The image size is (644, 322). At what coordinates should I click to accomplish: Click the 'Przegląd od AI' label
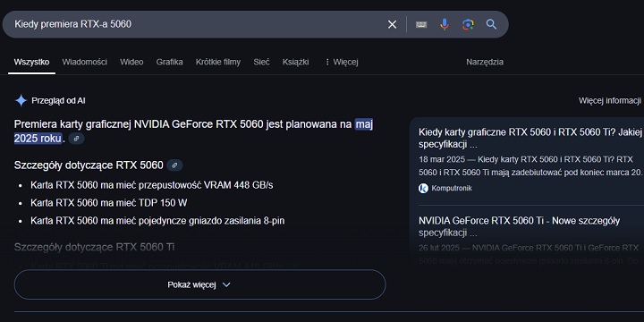[58, 100]
